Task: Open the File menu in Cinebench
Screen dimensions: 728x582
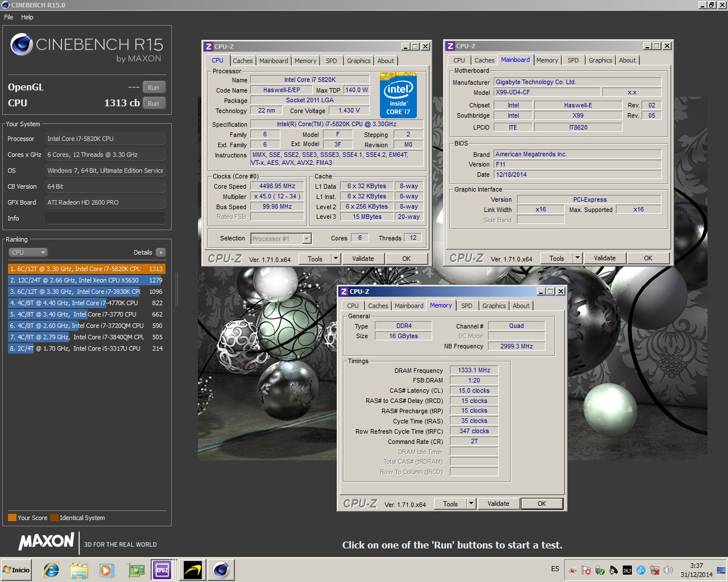Action: click(x=9, y=17)
